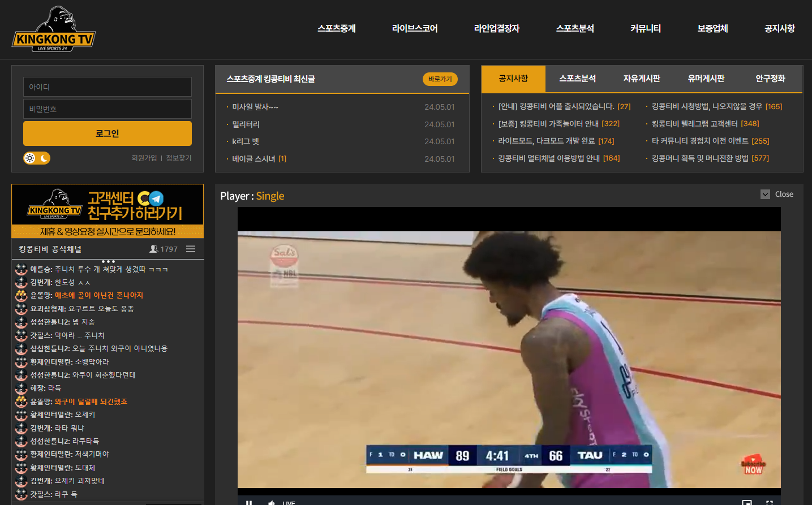Open the post k리그 벳

click(x=246, y=141)
